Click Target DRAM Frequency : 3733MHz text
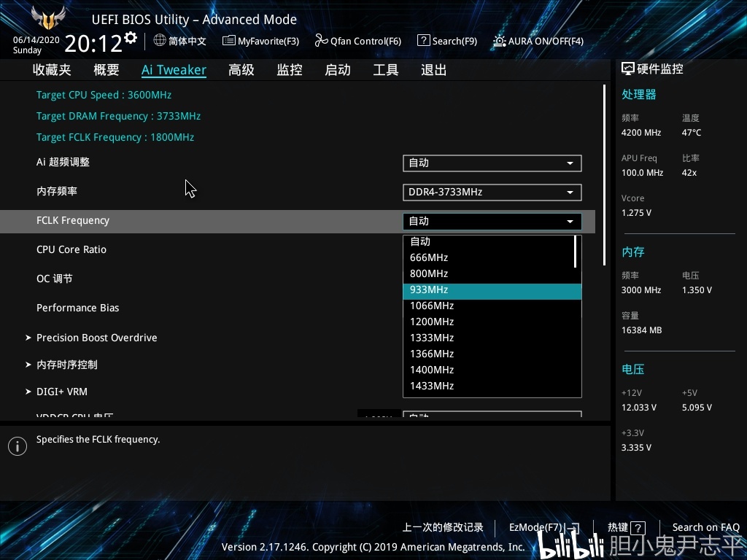Image resolution: width=747 pixels, height=560 pixels. pos(118,116)
